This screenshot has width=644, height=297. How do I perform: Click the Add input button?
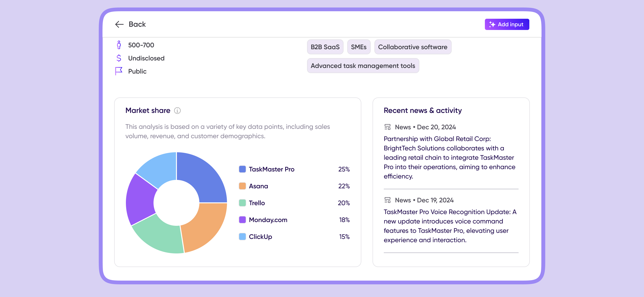[507, 24]
